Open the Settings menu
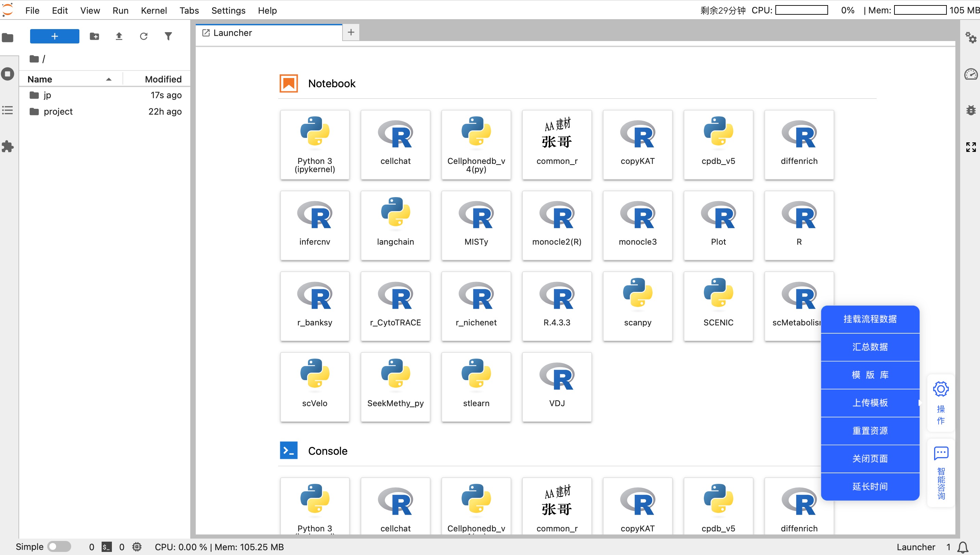Viewport: 980px width, 555px height. coord(228,11)
